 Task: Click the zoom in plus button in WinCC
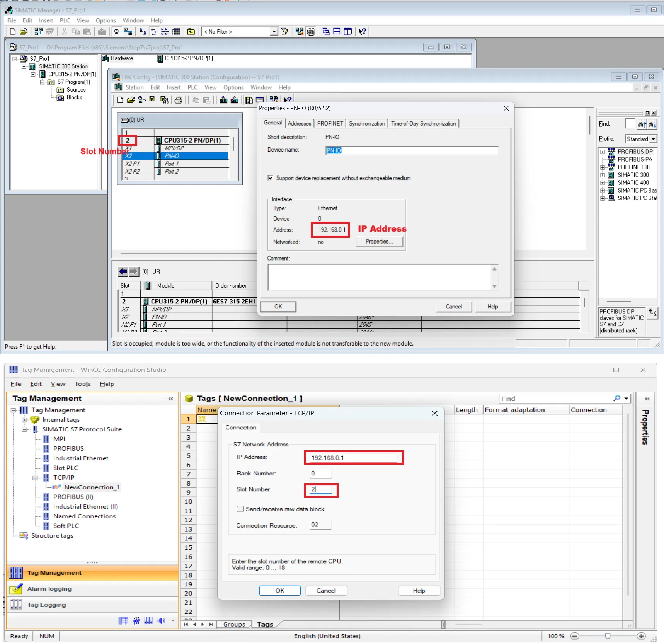641,636
